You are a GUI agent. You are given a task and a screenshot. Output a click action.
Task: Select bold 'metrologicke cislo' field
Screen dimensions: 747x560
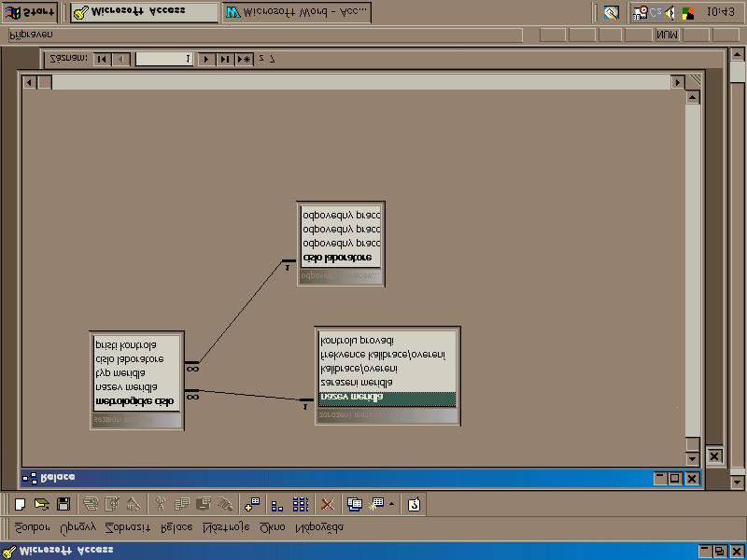(136, 401)
